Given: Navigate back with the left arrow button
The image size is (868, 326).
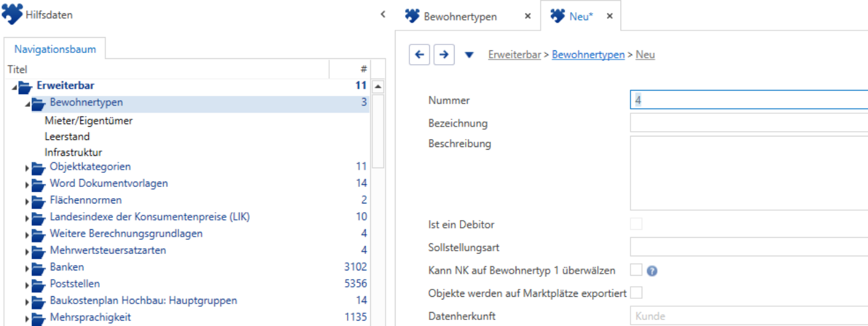Looking at the screenshot, I should pos(419,55).
